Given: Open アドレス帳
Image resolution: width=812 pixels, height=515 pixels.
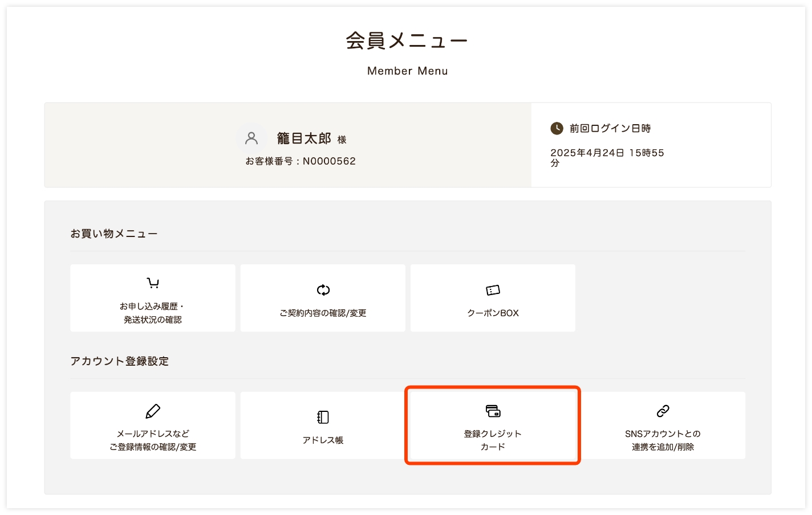Looking at the screenshot, I should click(x=323, y=426).
